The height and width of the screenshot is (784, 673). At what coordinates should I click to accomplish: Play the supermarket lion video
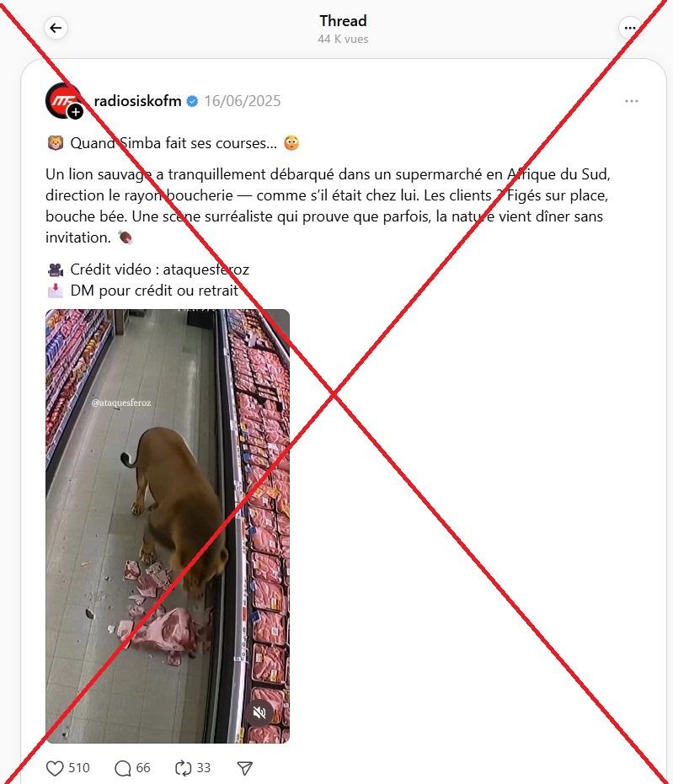[168, 526]
